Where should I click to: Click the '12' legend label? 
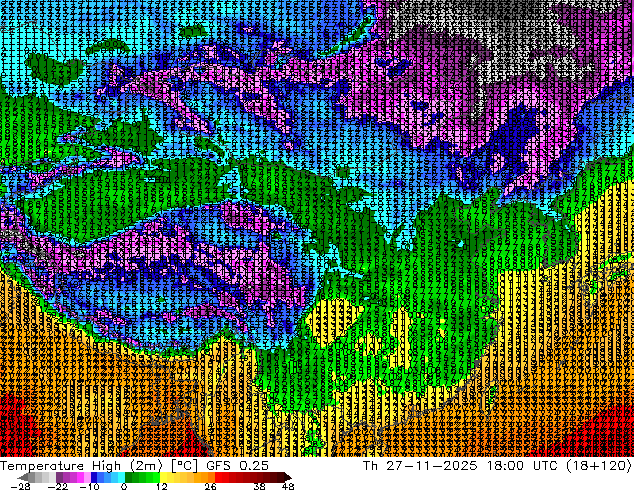[162, 486]
